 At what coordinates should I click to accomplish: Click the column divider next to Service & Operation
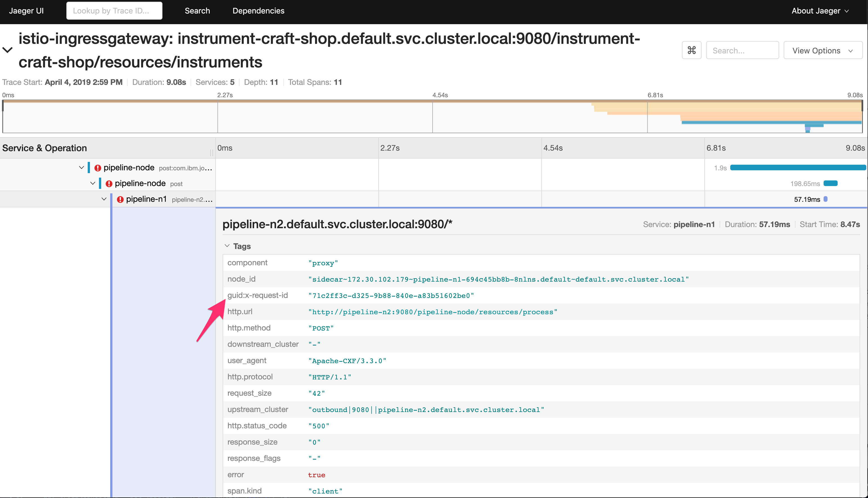pos(212,153)
